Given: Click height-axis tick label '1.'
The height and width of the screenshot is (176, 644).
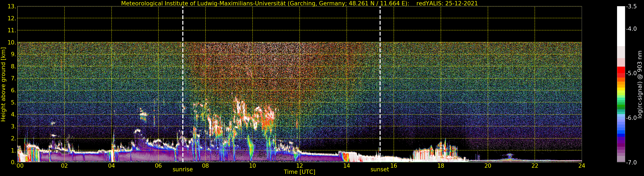Looking at the screenshot, I should (x=13, y=150).
